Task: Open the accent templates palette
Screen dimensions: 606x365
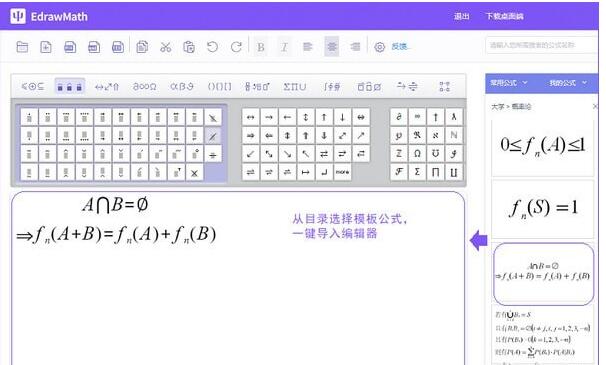Action: 70,87
